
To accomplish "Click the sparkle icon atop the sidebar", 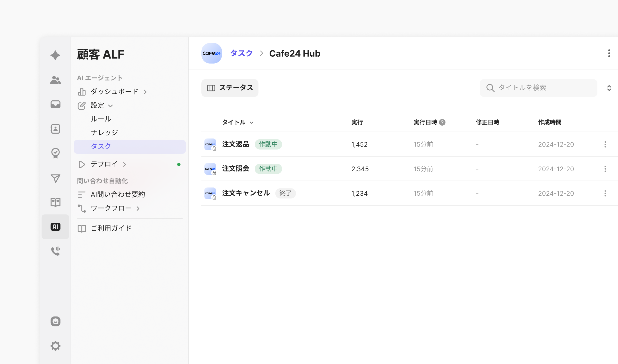I will (55, 55).
